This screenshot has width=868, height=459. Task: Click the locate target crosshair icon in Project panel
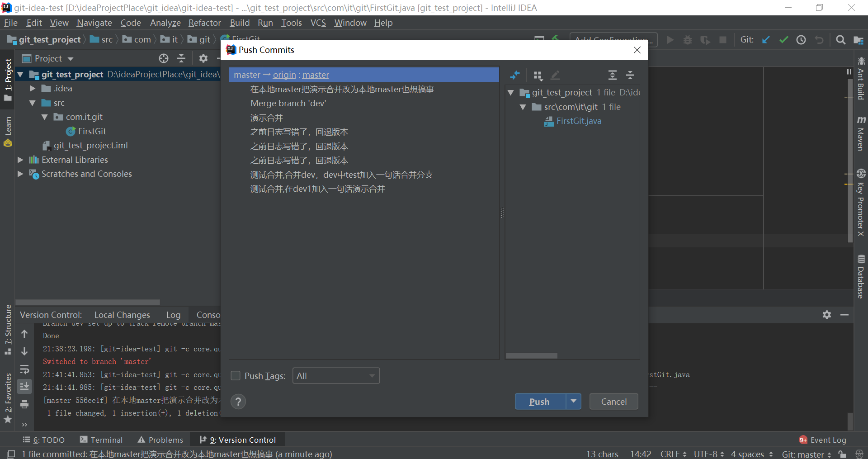point(164,58)
